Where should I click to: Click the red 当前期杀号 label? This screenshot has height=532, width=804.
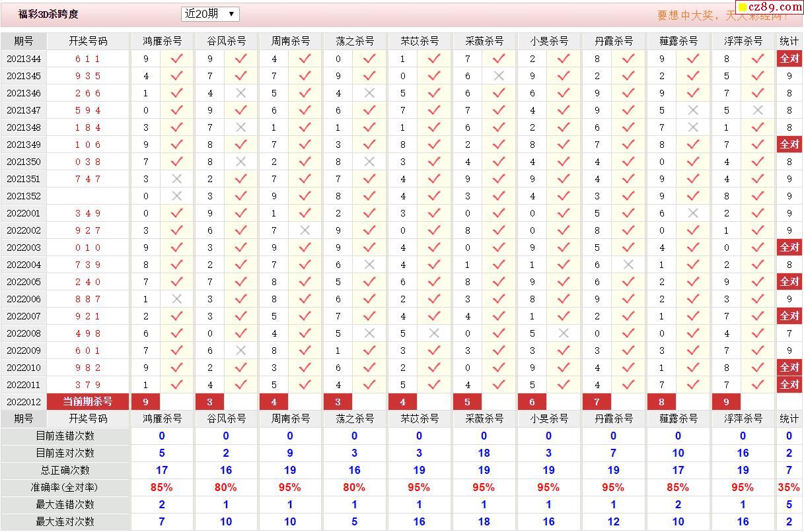click(88, 401)
